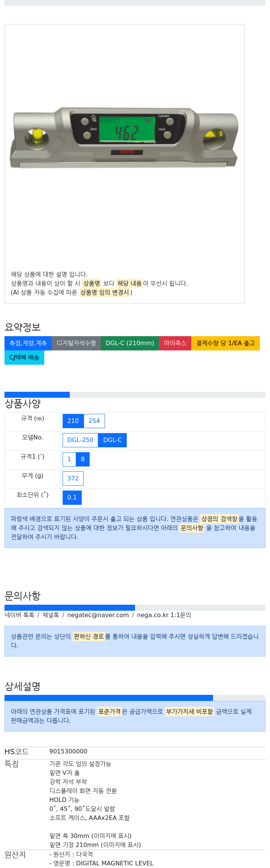Select model DGL-C
Image resolution: width=270 pixels, height=868 pixels.
point(112,440)
